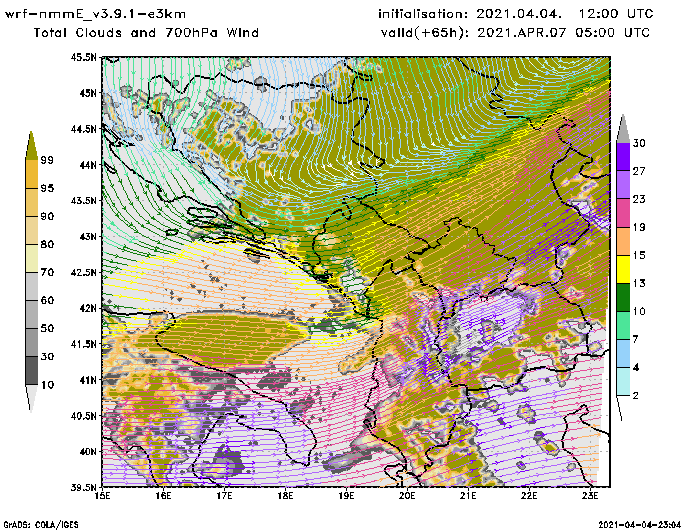Screen dimensions: 700x530
Task: Click the 50 cloud legend gray segment
Action: click(x=31, y=342)
